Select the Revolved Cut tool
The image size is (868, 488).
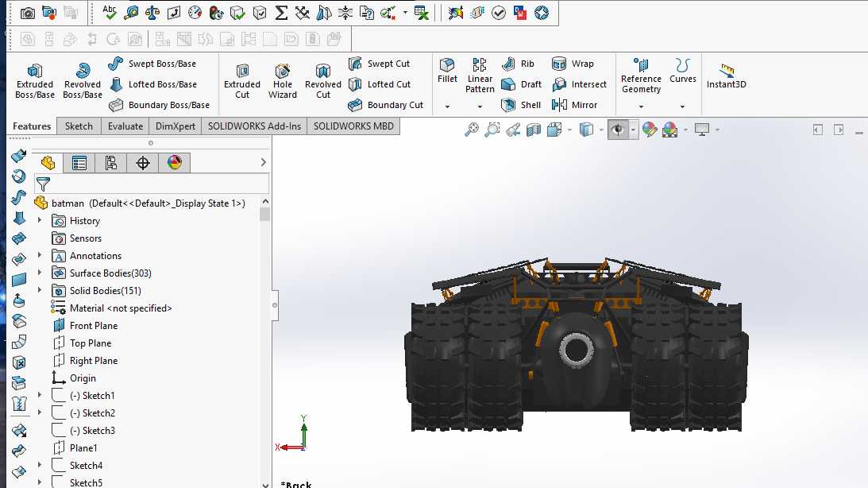[322, 80]
